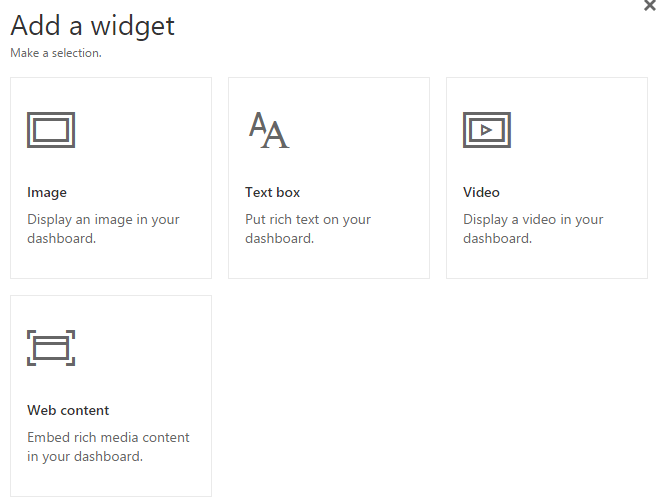Click 'Display an image in your dashboard' description

coord(103,229)
